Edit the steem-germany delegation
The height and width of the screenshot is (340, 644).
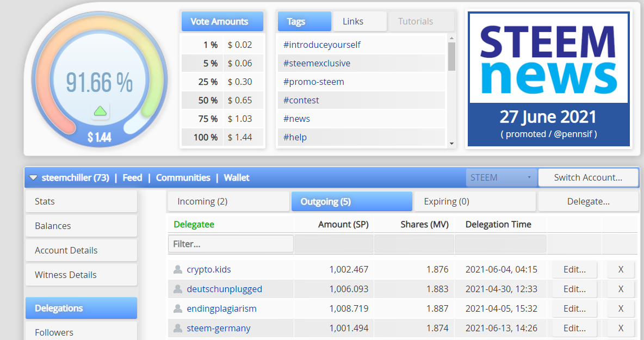click(574, 328)
